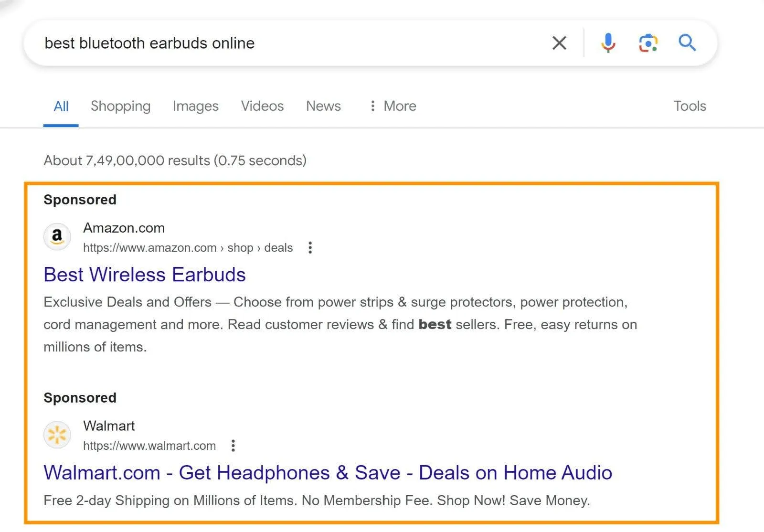Click the 'Free 2-day Shipping on Millions' description
The image size is (764, 532).
point(317,500)
